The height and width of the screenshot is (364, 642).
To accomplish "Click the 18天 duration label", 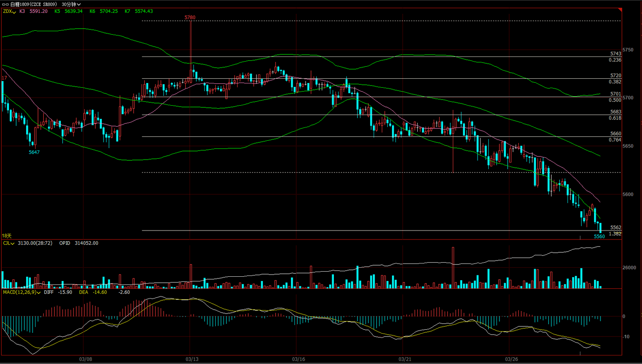I will pyautogui.click(x=7, y=236).
